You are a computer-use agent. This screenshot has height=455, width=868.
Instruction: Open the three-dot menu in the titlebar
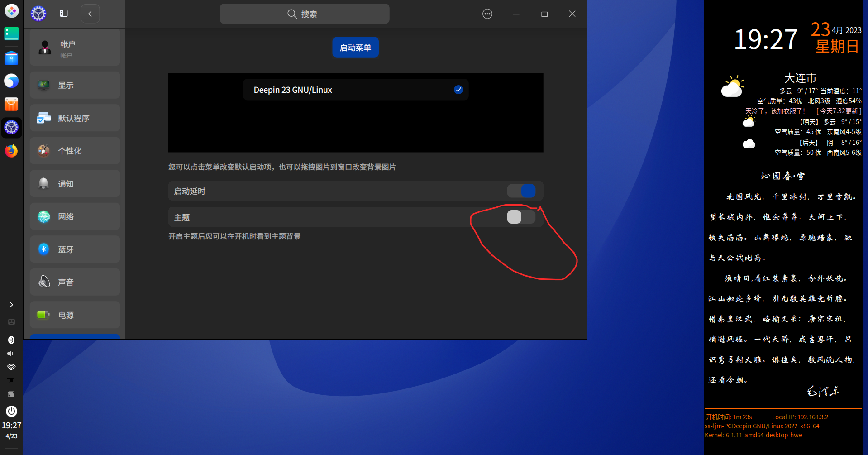[x=487, y=14]
